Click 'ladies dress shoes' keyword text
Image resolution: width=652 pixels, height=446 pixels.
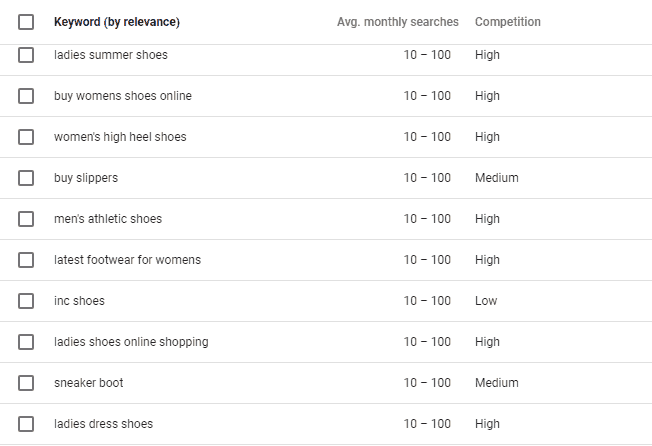(104, 424)
